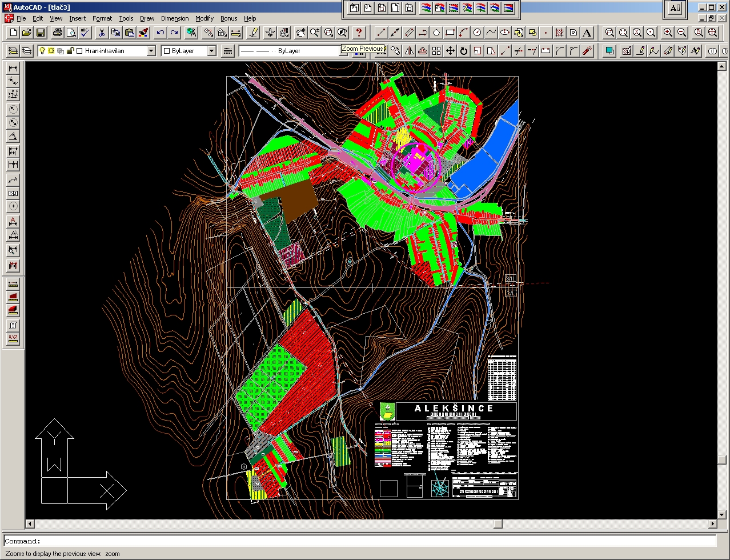730x560 pixels.
Task: Open the Dimension menu
Action: pyautogui.click(x=174, y=18)
